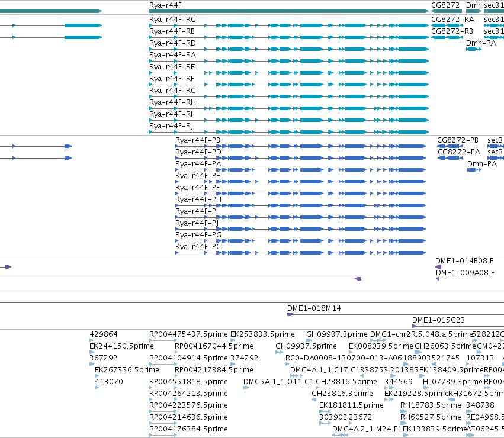
Task: Select clone DME1-014B08.F
Action: (464, 261)
